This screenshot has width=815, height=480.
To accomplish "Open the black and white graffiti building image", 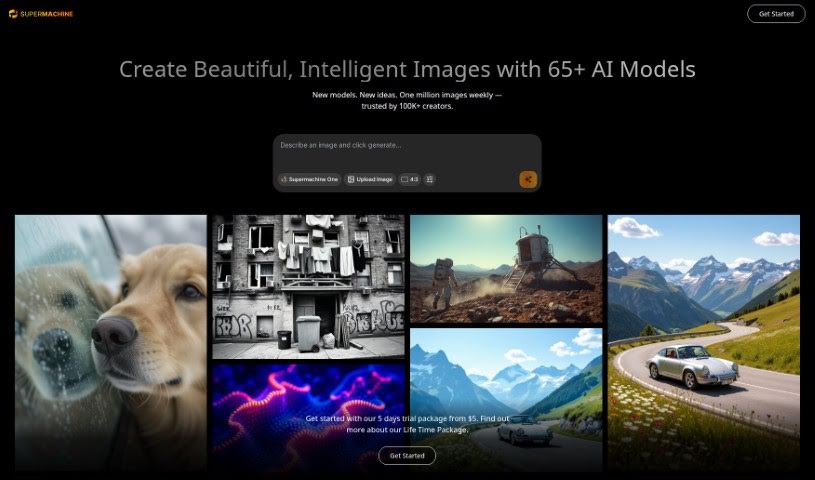I will [x=308, y=287].
